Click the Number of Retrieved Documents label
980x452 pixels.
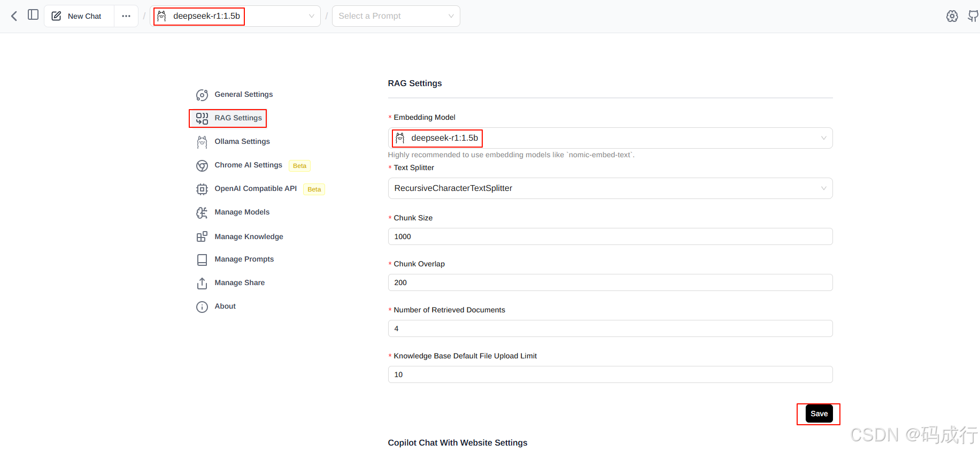point(449,310)
